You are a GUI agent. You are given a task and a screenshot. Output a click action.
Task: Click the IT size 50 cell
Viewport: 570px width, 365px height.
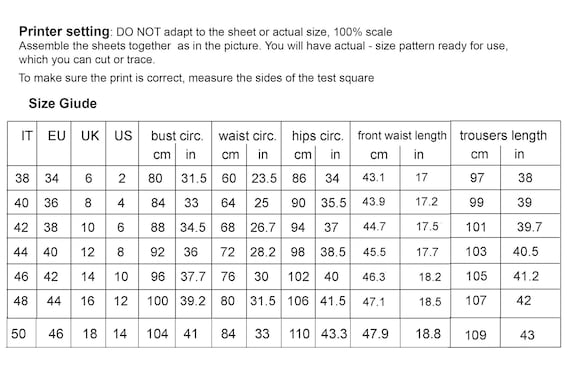(21, 333)
